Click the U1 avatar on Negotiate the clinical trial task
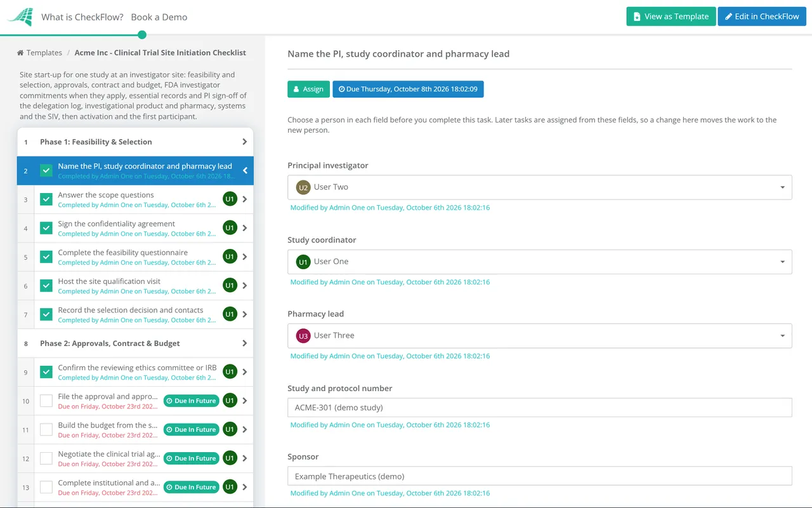Screen dimensions: 812x508 pyautogui.click(x=230, y=458)
